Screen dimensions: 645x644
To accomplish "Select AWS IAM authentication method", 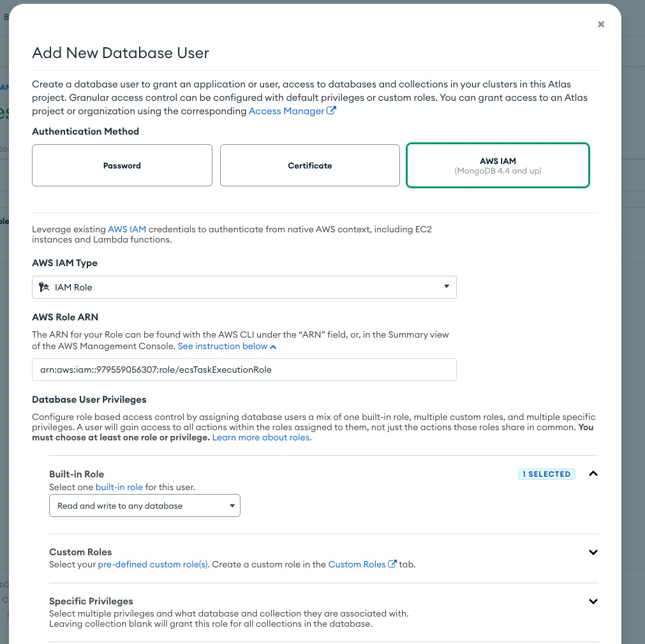I will coord(498,165).
